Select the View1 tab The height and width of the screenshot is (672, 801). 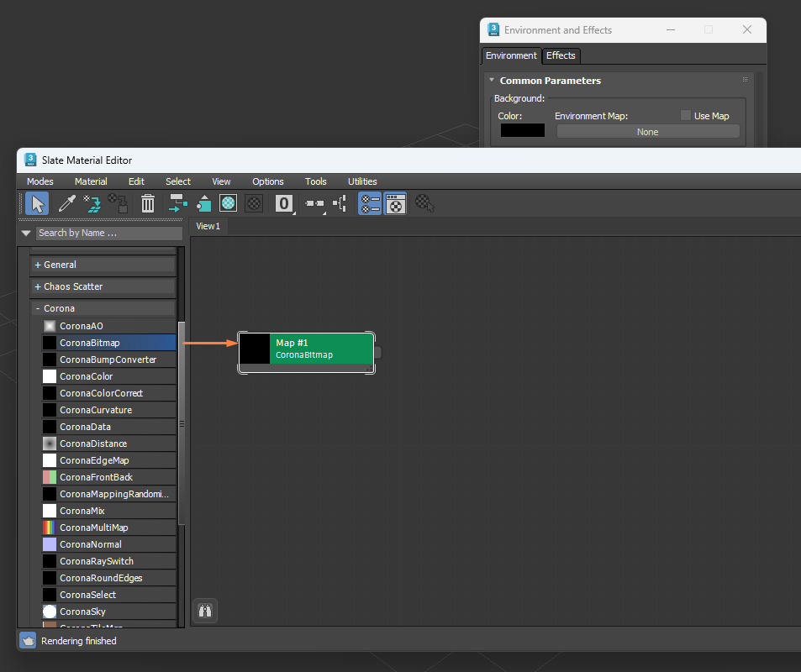[x=208, y=226]
